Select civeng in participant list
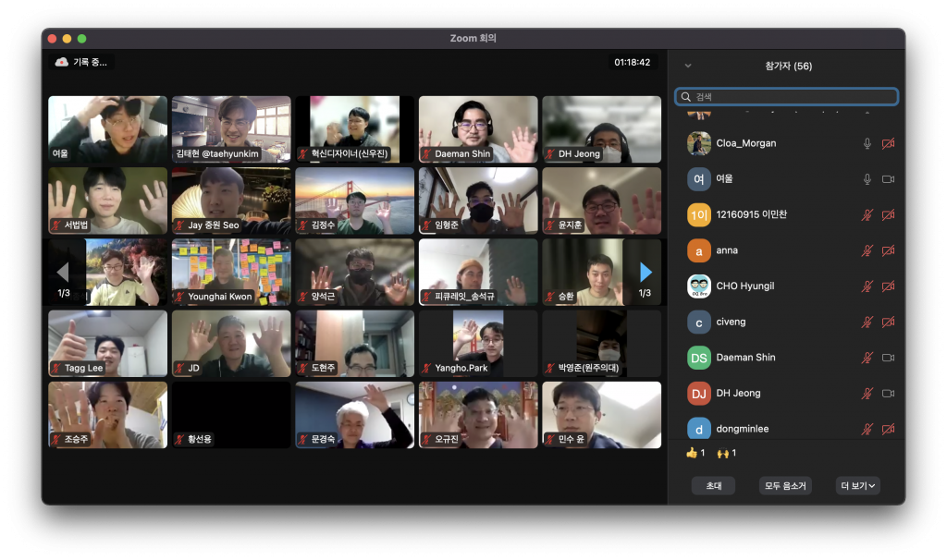This screenshot has height=560, width=947. (786, 322)
